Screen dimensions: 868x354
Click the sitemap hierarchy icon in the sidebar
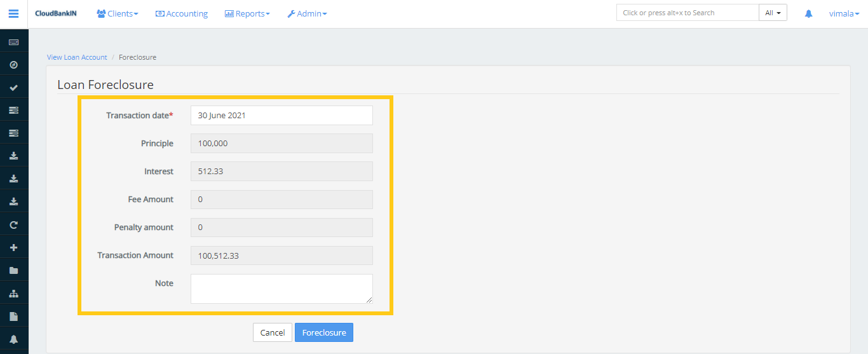pyautogui.click(x=13, y=294)
